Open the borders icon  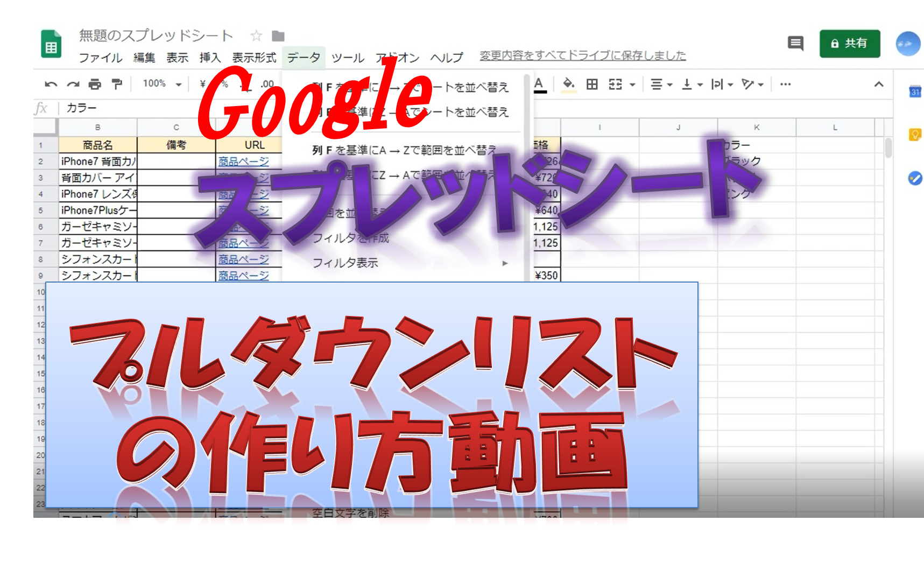[x=592, y=84]
